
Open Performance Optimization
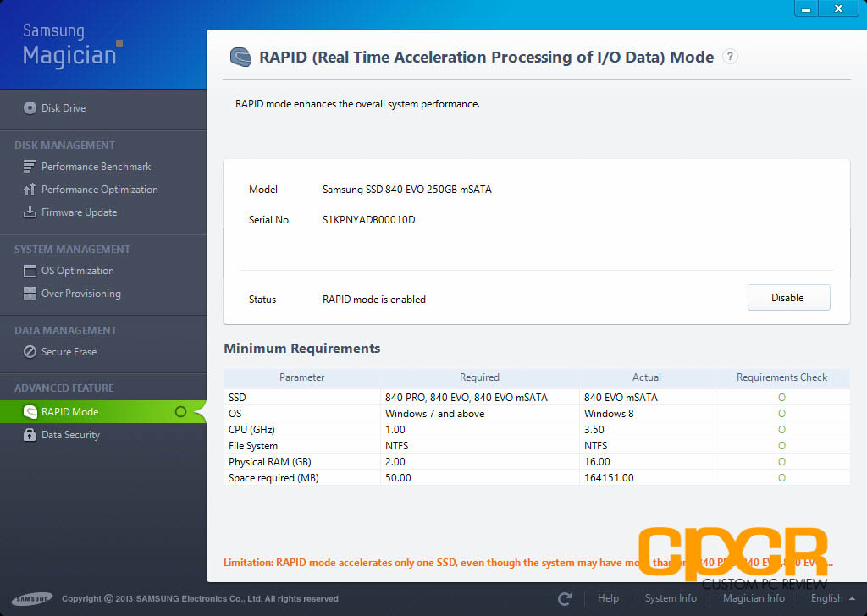100,190
